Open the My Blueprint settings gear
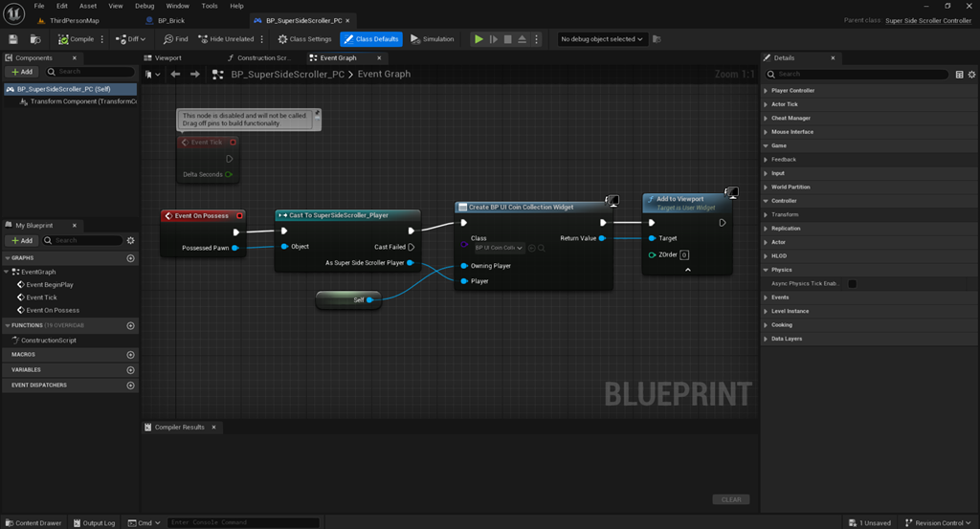 [130, 240]
